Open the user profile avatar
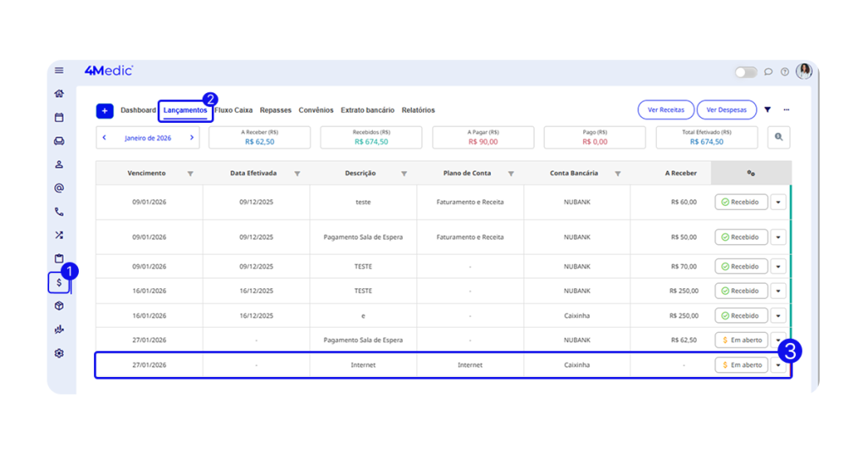Viewport: 868px width, 455px height. point(804,71)
